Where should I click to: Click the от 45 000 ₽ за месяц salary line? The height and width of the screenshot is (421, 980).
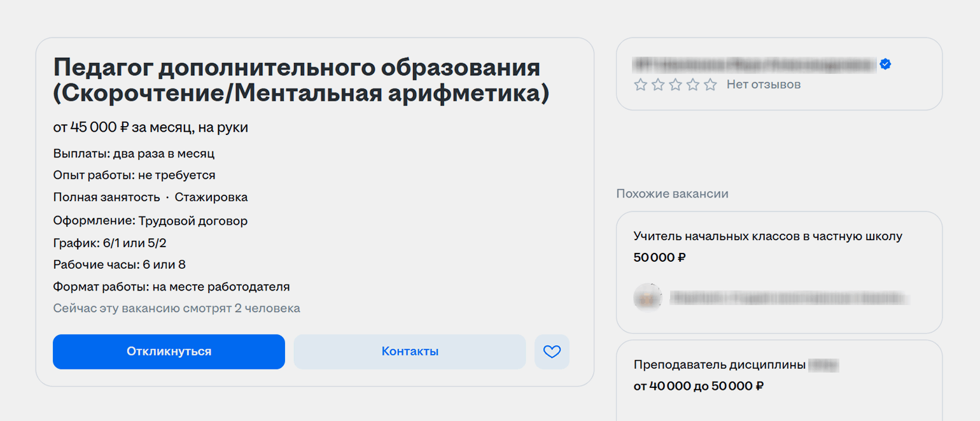(x=150, y=127)
